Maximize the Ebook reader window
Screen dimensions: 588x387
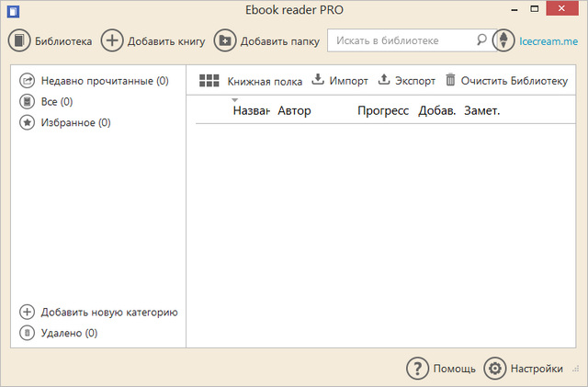point(535,8)
